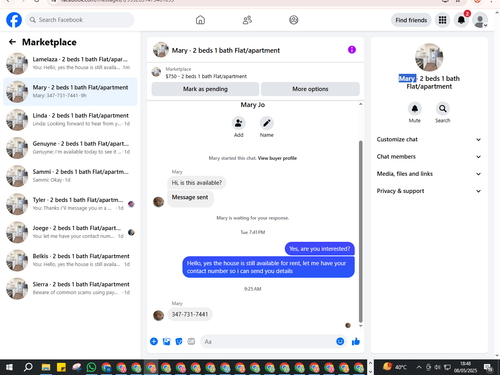Choose a sticker from the composer
500x375 pixels.
[x=179, y=341]
